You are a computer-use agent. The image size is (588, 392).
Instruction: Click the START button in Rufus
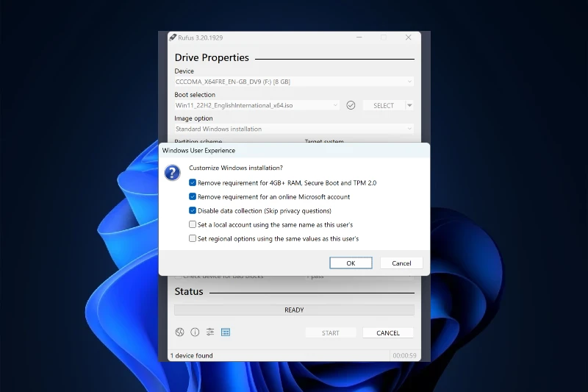(330, 332)
